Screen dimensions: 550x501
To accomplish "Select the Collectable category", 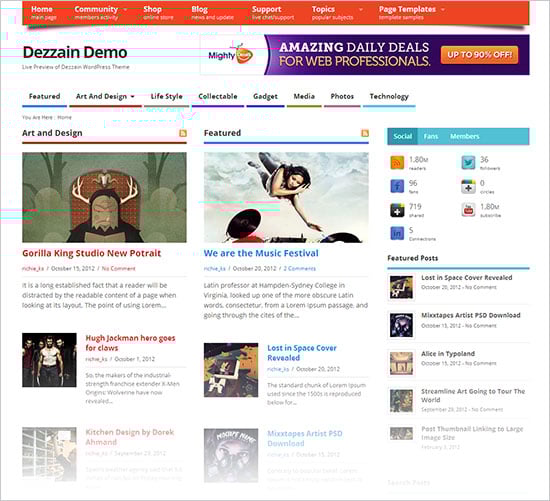I will 218,96.
